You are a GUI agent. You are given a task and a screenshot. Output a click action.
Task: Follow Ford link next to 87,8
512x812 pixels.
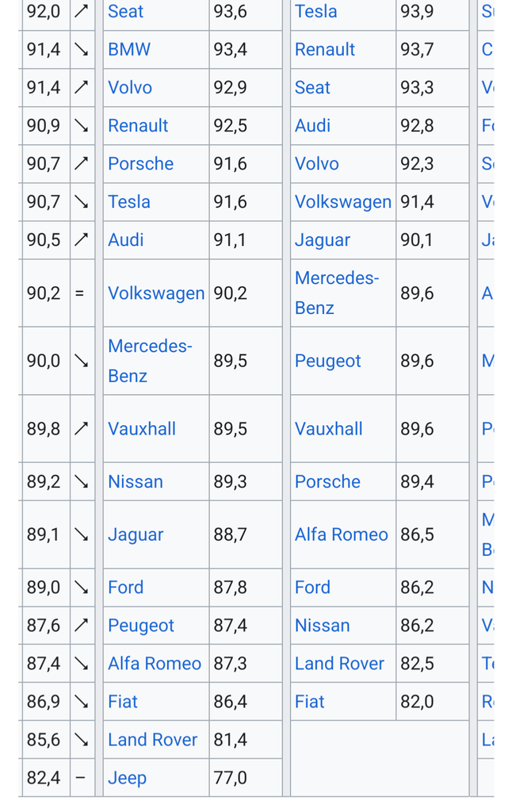[x=125, y=588]
